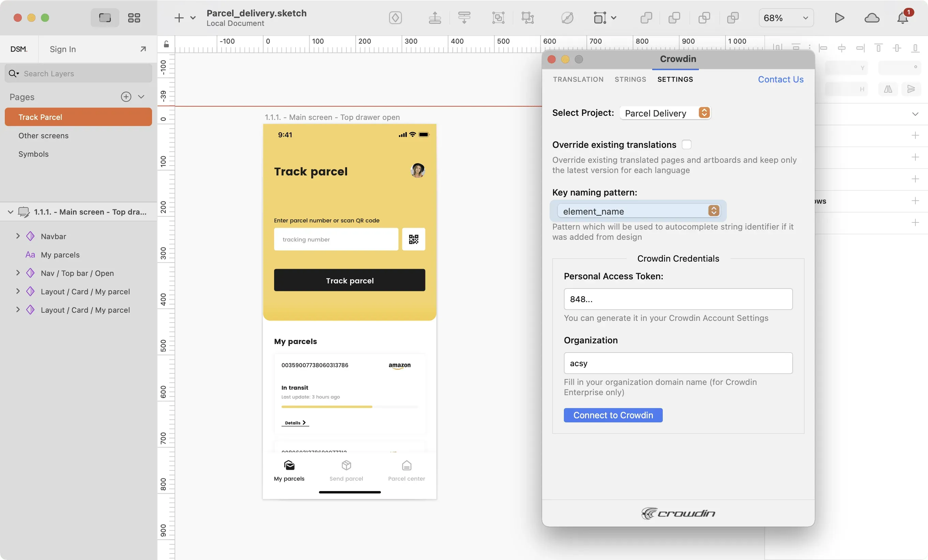Collapse the 1.1.1 Main screen artboard
The height and width of the screenshot is (560, 928).
tap(10, 212)
